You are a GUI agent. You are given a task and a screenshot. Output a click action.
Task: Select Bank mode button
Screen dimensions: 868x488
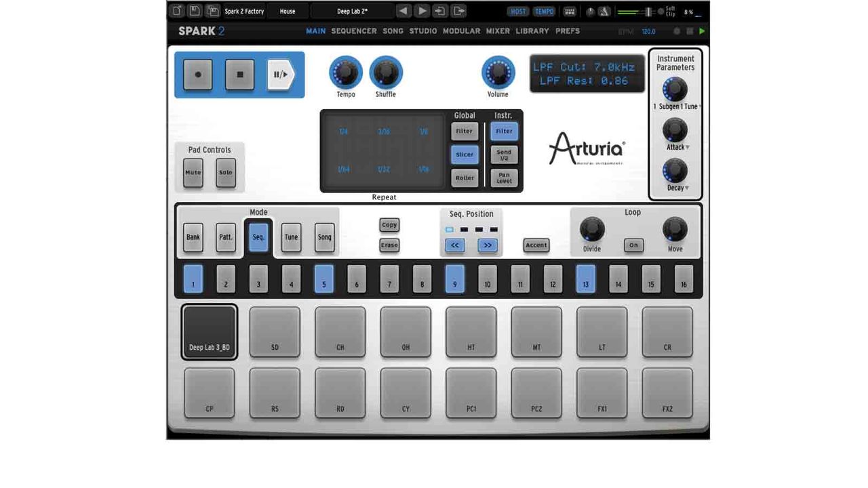(193, 237)
